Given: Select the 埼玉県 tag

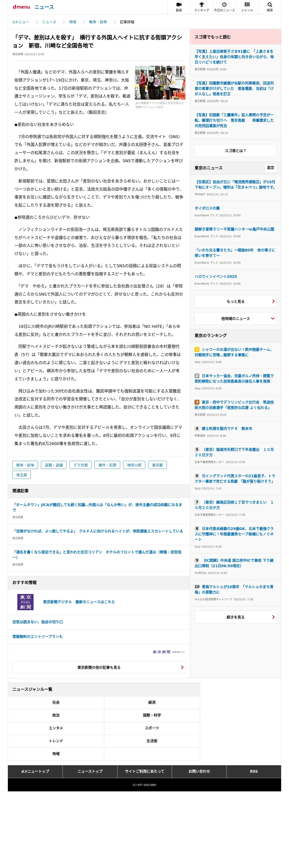Looking at the screenshot, I should click(x=22, y=475).
